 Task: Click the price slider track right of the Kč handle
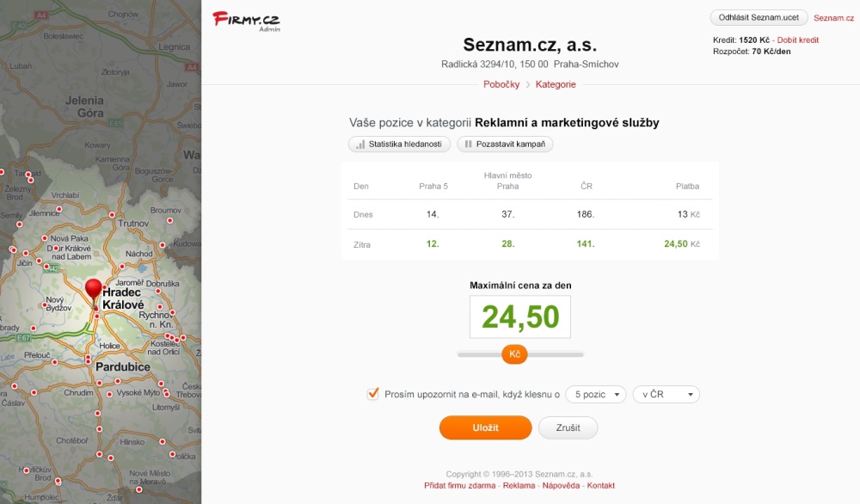[556, 355]
